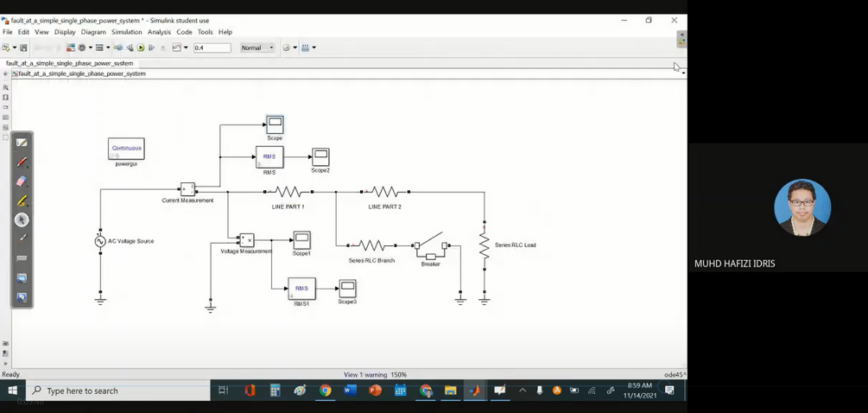Open the Library Browser icon in toolbar
Image resolution: width=868 pixels, height=413 pixels.
coord(71,48)
